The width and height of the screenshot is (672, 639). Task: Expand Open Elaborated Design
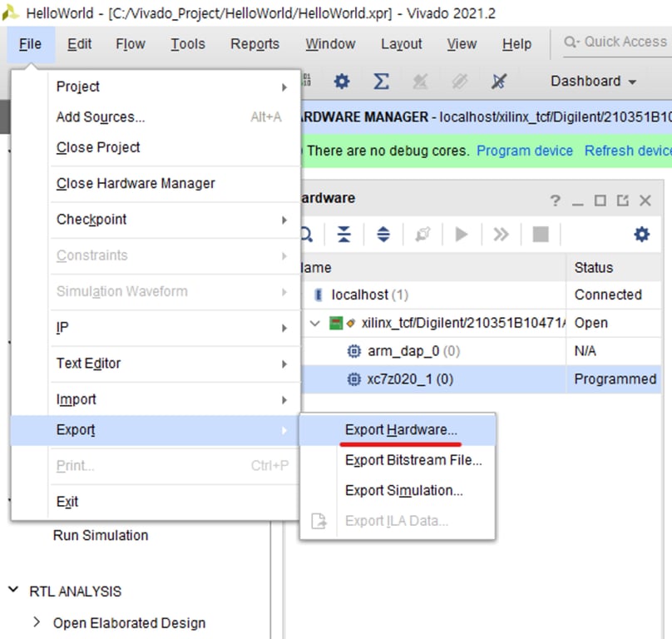click(37, 622)
